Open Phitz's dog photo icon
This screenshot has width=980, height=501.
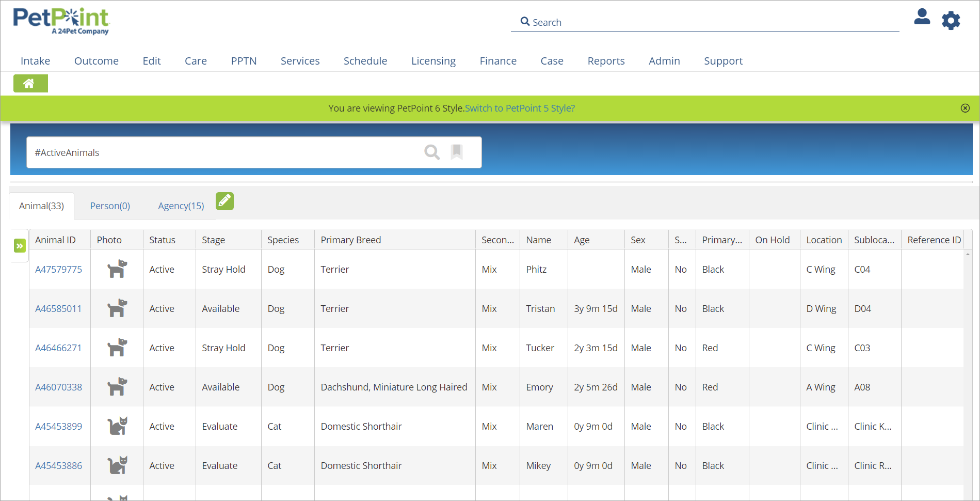point(117,269)
